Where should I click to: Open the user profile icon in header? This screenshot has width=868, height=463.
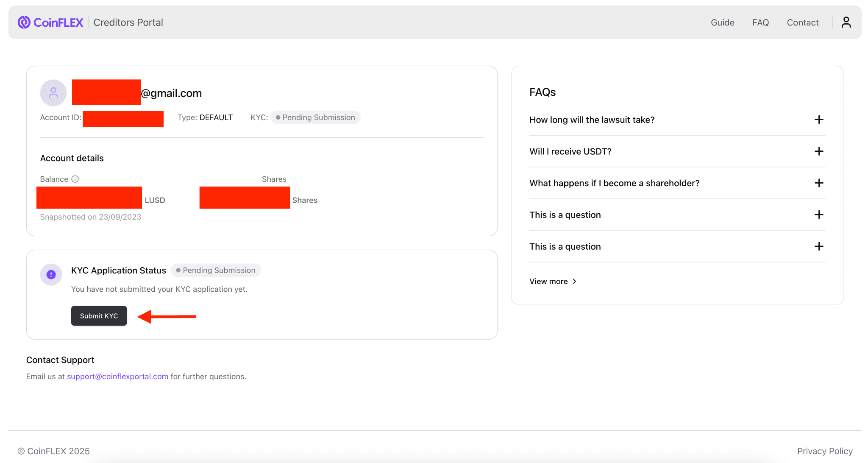click(846, 22)
